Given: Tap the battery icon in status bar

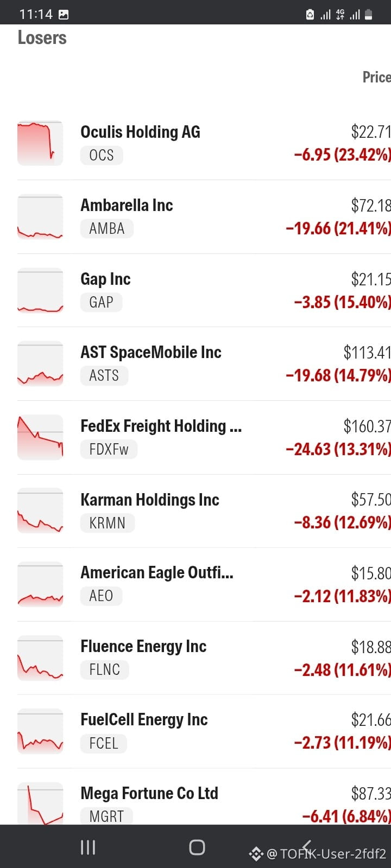Looking at the screenshot, I should (x=368, y=15).
